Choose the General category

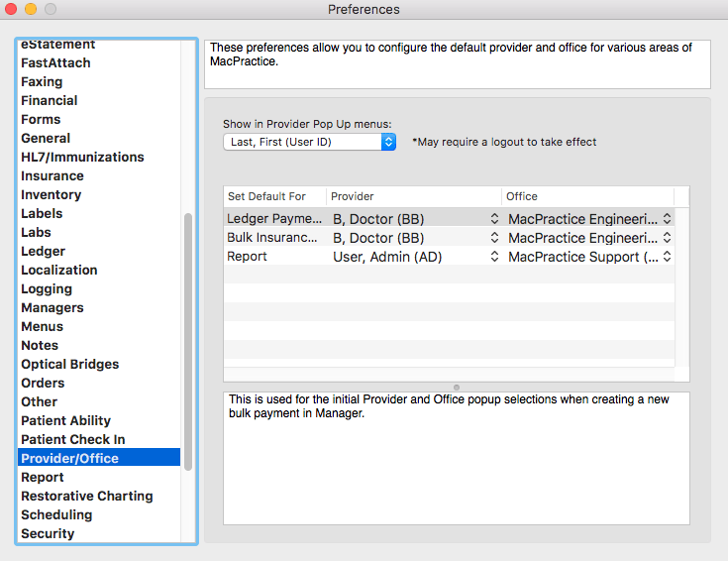click(46, 138)
